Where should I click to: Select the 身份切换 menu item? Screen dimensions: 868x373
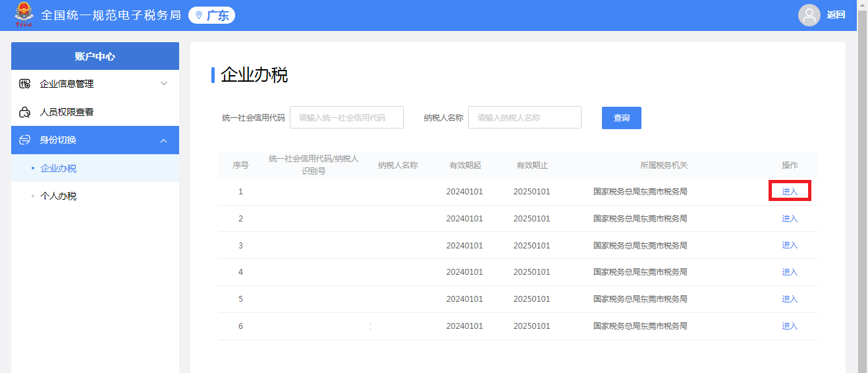point(95,140)
